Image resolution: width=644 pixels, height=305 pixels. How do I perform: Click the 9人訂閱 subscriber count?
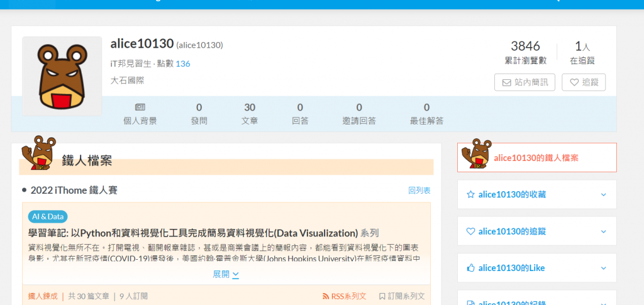click(x=133, y=296)
